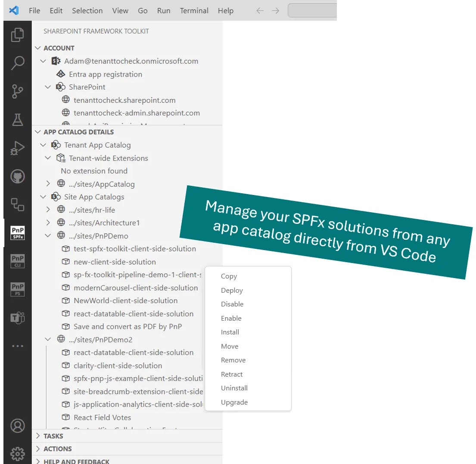
Task: Open the Terminal menu
Action: click(x=194, y=11)
